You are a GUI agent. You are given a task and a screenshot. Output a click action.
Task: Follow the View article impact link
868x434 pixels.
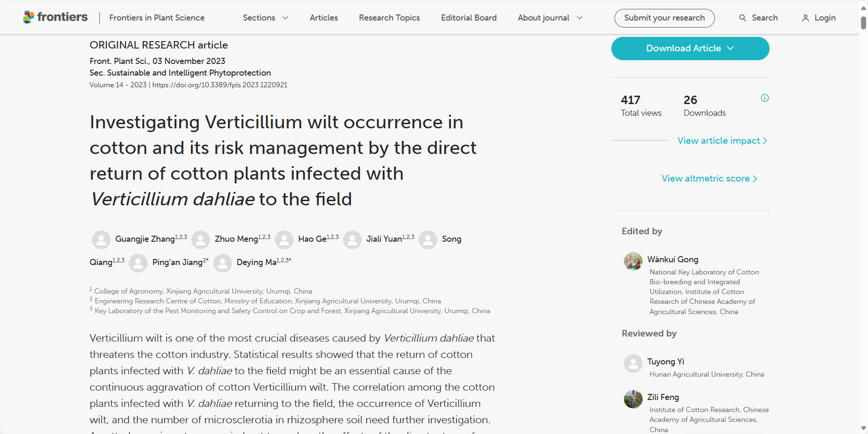pyautogui.click(x=722, y=140)
